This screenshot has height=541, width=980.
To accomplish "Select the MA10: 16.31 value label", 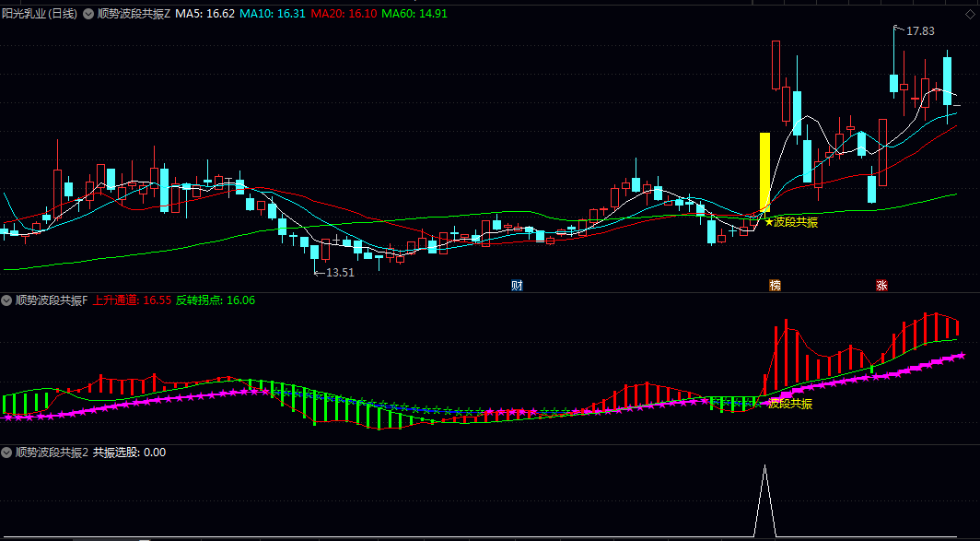I will point(274,13).
